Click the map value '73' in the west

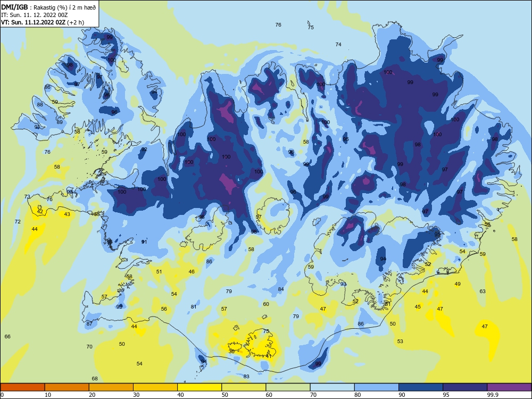27,197
